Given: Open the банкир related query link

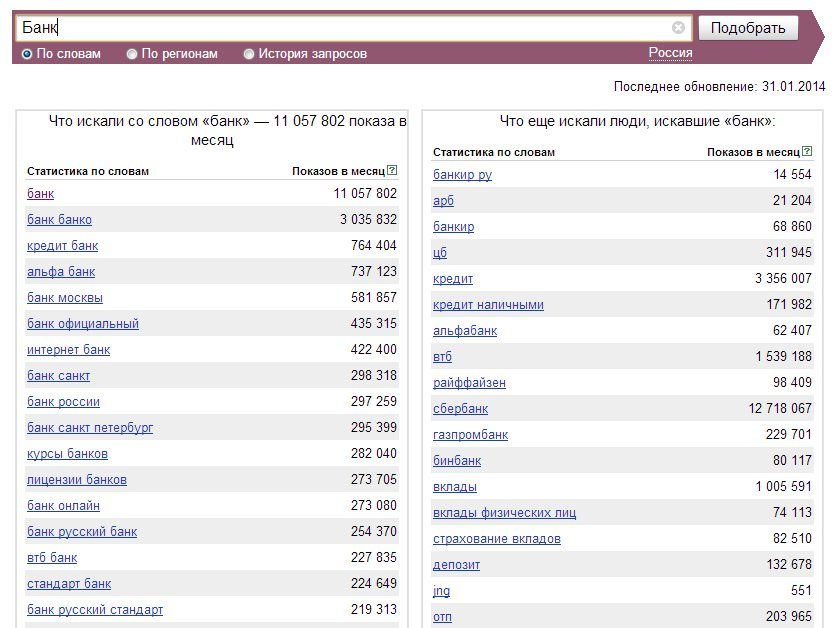Looking at the screenshot, I should tap(454, 227).
